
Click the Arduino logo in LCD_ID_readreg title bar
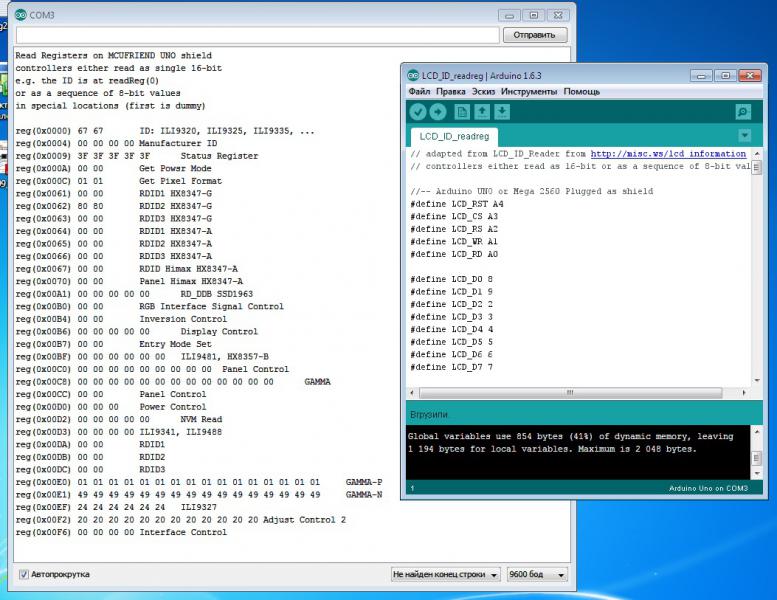(413, 76)
